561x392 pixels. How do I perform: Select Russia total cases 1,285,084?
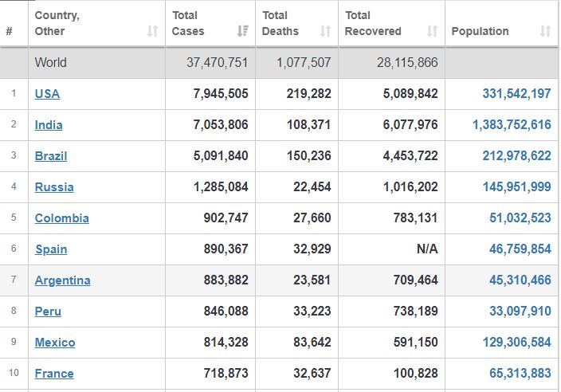(x=221, y=187)
